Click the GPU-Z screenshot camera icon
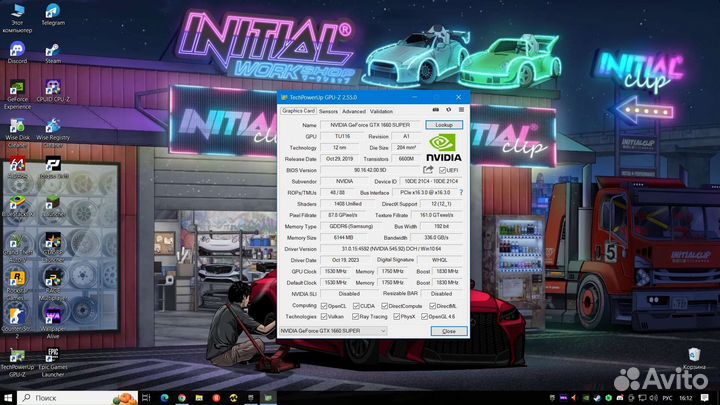720x405 pixels. coord(436,110)
